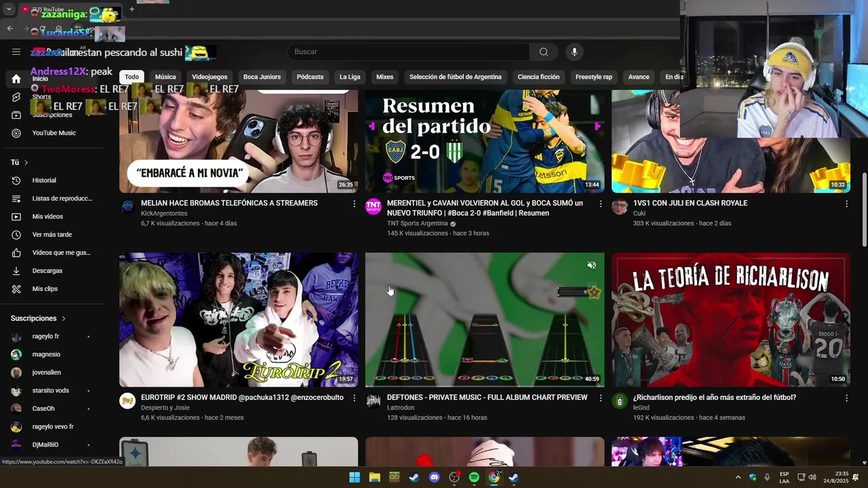Open options menu for Melian bromas video
This screenshot has width=868, height=488.
point(354,203)
